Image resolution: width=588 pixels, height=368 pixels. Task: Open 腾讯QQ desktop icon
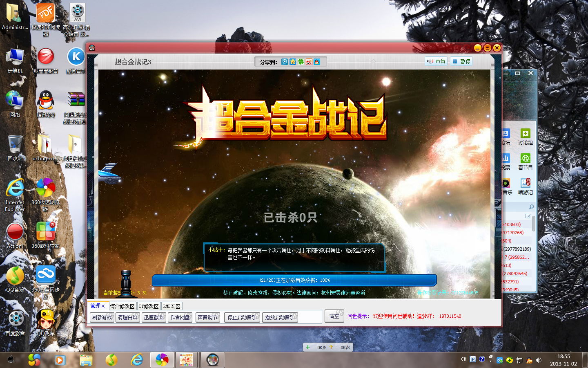[46, 104]
